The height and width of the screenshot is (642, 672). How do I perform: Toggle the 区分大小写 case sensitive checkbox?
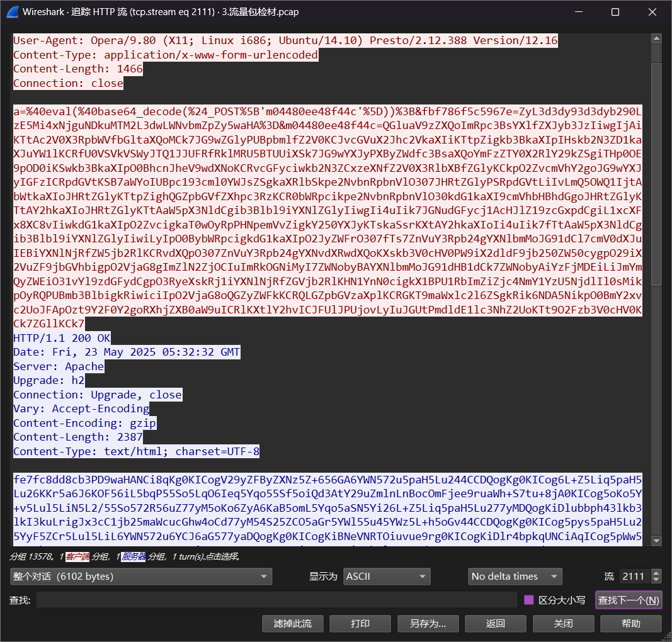pyautogui.click(x=529, y=600)
